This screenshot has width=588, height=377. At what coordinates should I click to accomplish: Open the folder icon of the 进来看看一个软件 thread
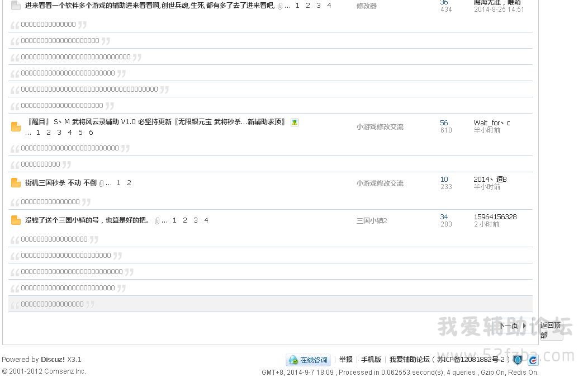pos(16,5)
